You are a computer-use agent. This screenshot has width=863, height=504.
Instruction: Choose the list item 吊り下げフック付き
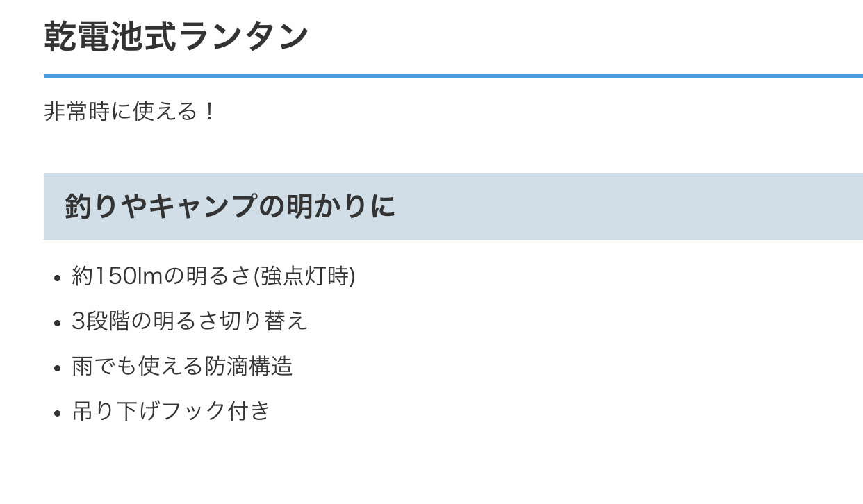point(171,411)
